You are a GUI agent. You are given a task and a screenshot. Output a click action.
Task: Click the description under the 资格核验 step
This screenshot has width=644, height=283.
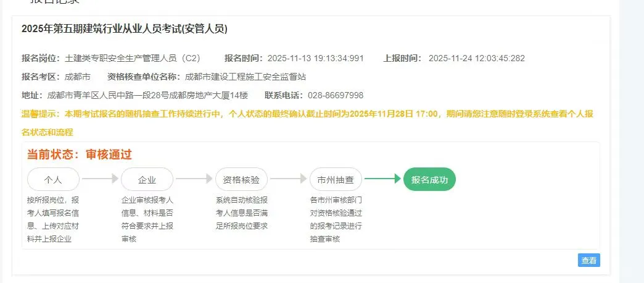(242, 213)
